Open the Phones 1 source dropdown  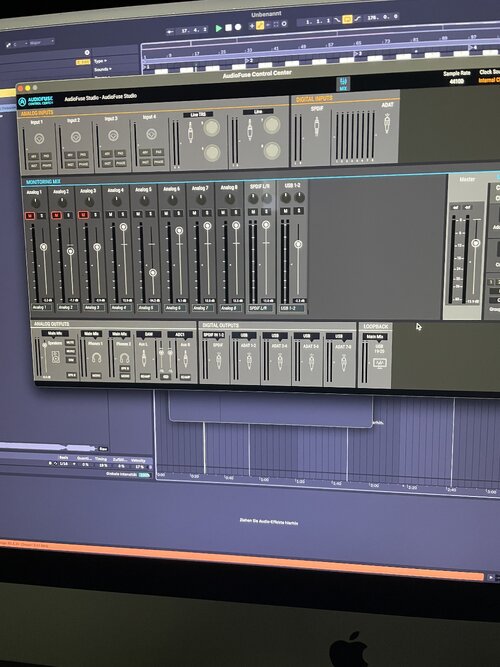(x=91, y=334)
